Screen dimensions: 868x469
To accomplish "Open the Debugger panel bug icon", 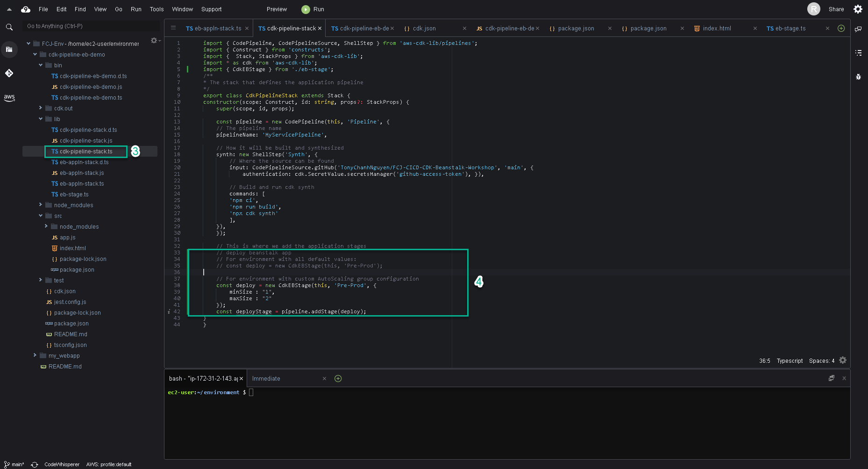I will 858,77.
